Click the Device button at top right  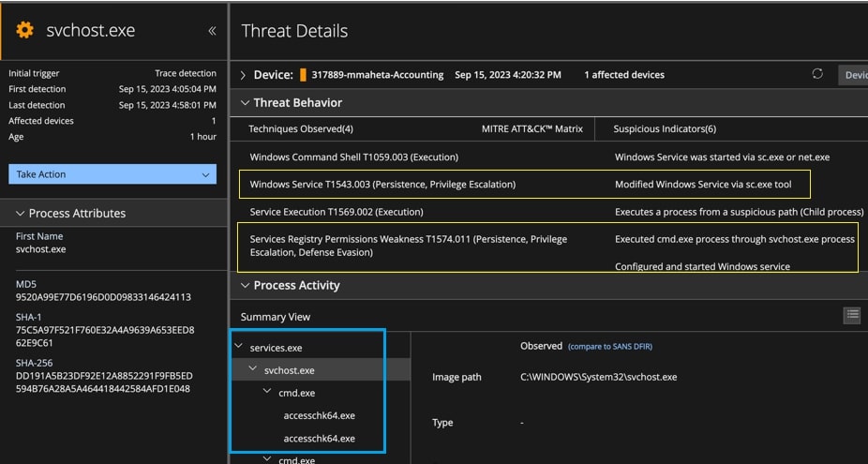tap(853, 75)
